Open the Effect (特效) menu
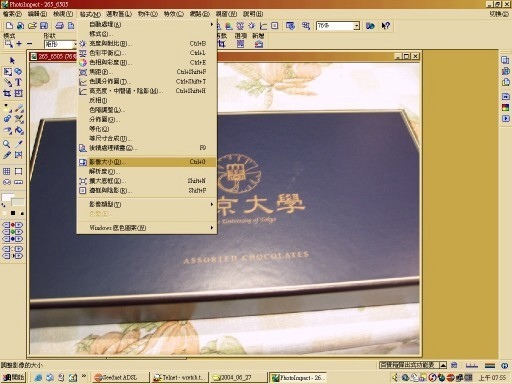 coord(174,14)
